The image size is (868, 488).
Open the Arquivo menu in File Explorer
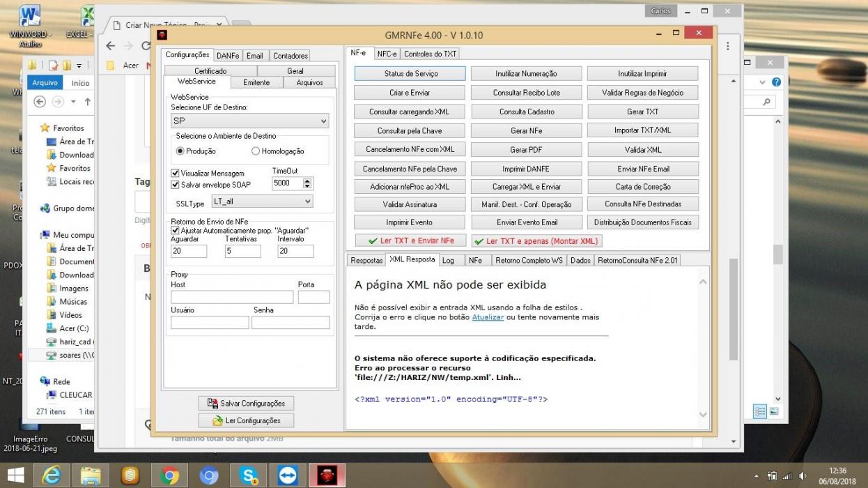[45, 83]
